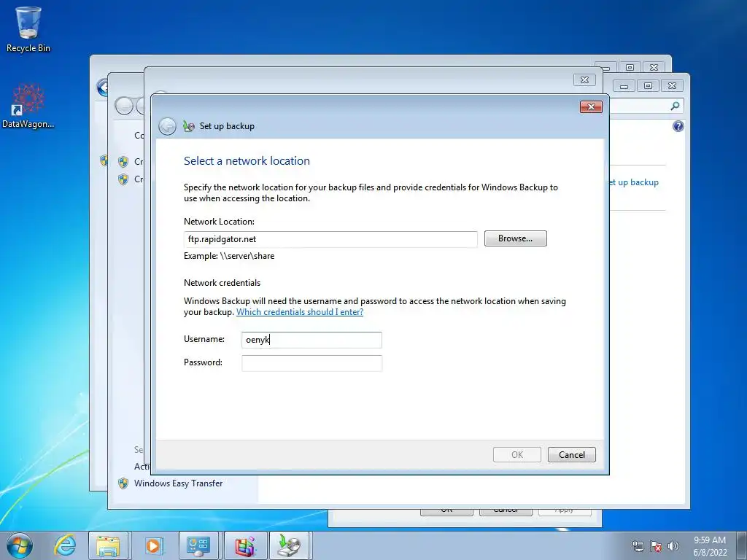Open Windows Media Player from taskbar
747x560 pixels.
(153, 545)
